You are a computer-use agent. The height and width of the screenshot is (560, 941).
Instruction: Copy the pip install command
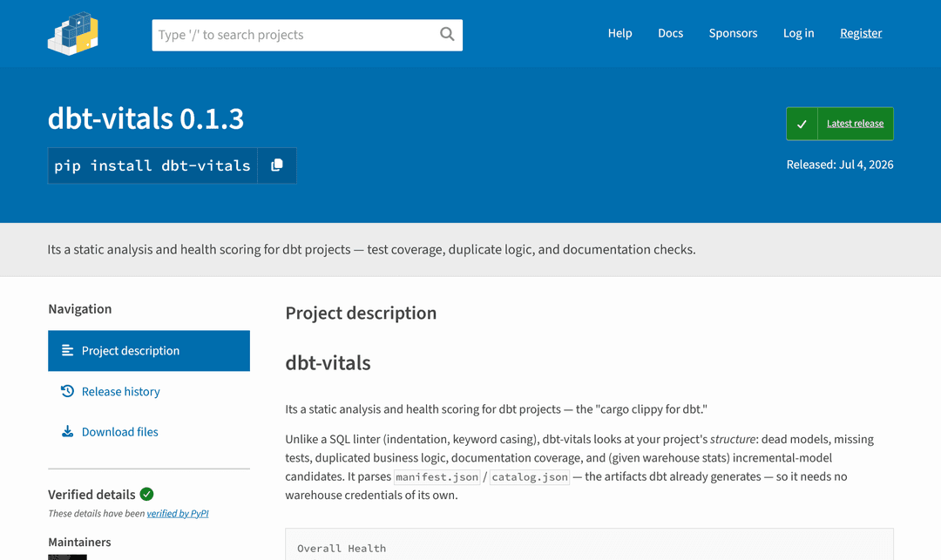coord(277,165)
